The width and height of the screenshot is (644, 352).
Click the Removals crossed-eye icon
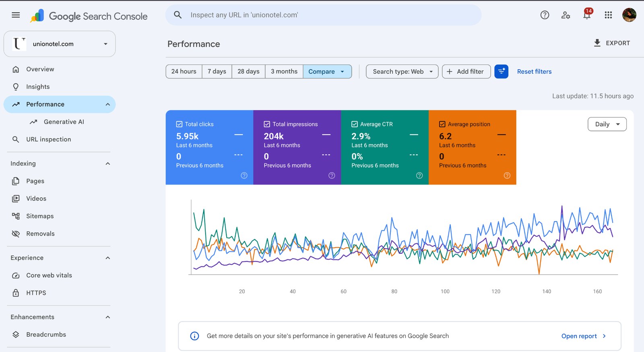[16, 234]
